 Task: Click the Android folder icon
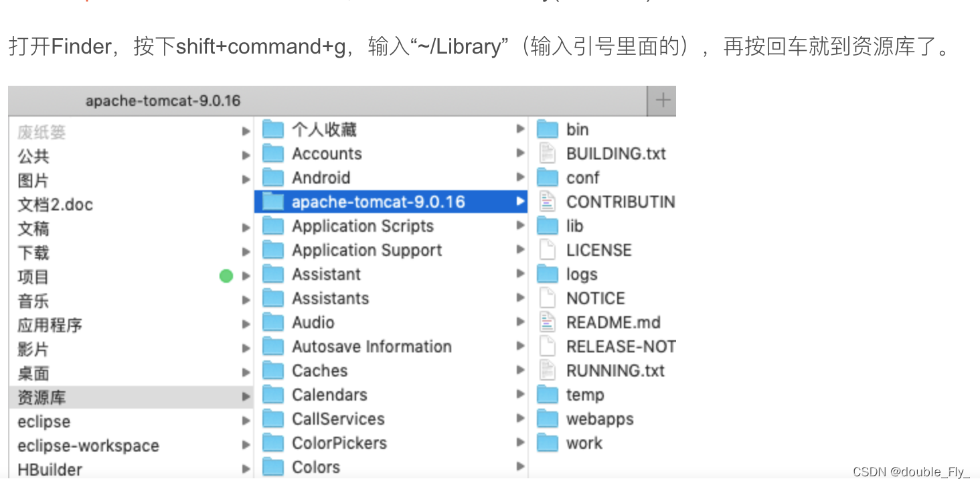[273, 178]
